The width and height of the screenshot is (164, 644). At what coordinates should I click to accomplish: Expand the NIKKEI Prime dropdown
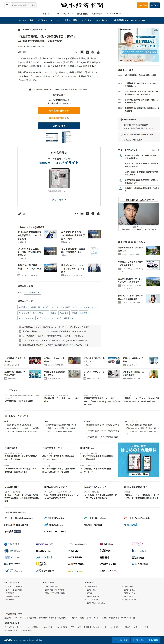coord(114,14)
